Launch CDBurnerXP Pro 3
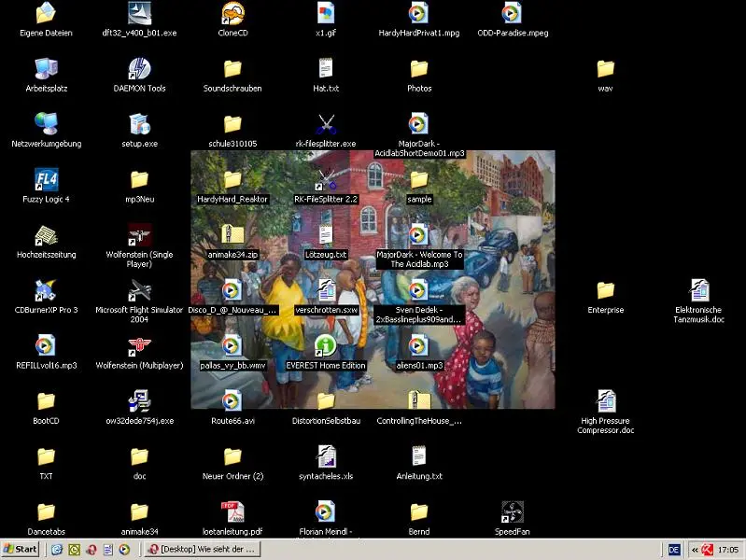 [x=46, y=290]
